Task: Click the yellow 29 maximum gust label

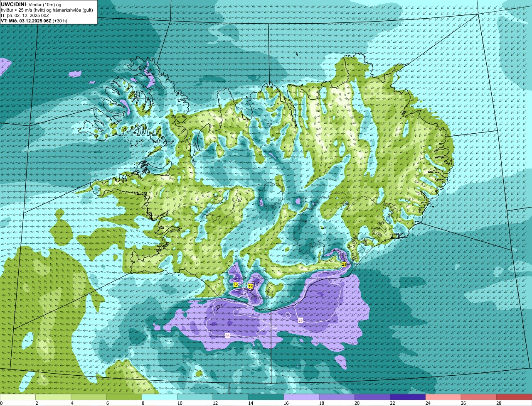Action: click(x=344, y=264)
